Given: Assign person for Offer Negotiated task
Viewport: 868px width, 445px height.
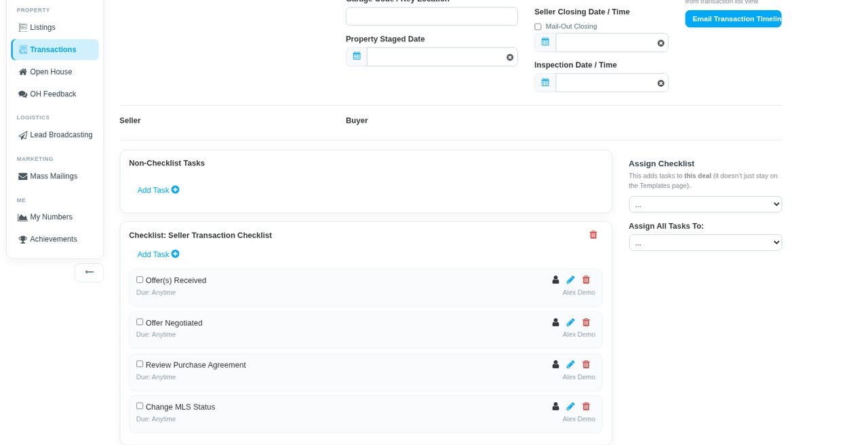Looking at the screenshot, I should (x=555, y=322).
